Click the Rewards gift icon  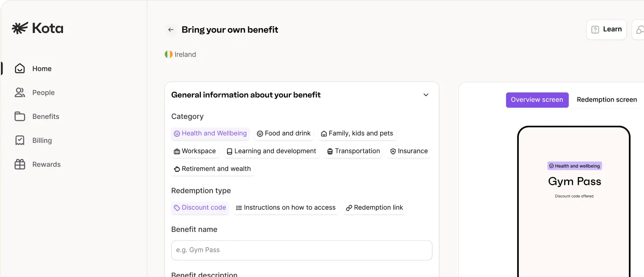coord(20,164)
